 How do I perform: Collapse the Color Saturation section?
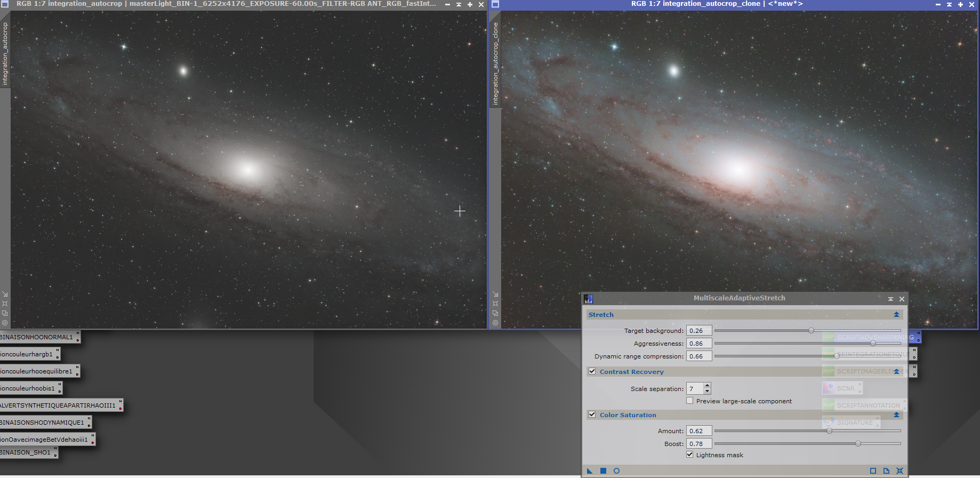coord(896,415)
